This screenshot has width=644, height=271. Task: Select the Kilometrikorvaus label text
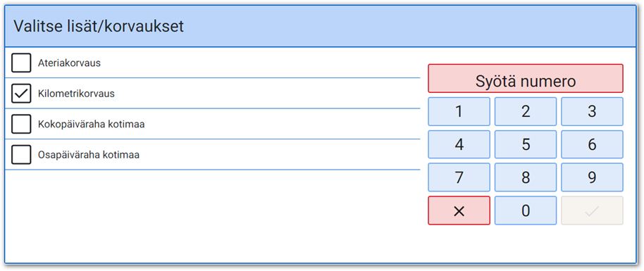(76, 94)
